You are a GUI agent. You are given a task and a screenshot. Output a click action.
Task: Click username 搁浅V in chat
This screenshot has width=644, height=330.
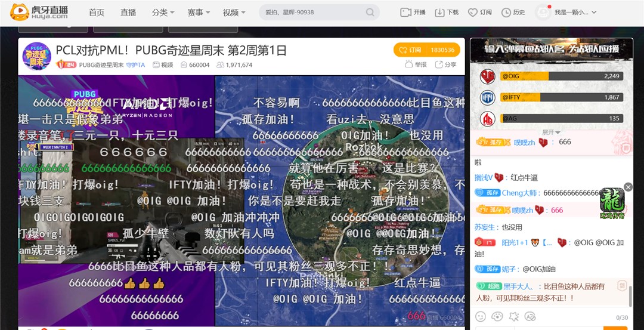click(483, 178)
